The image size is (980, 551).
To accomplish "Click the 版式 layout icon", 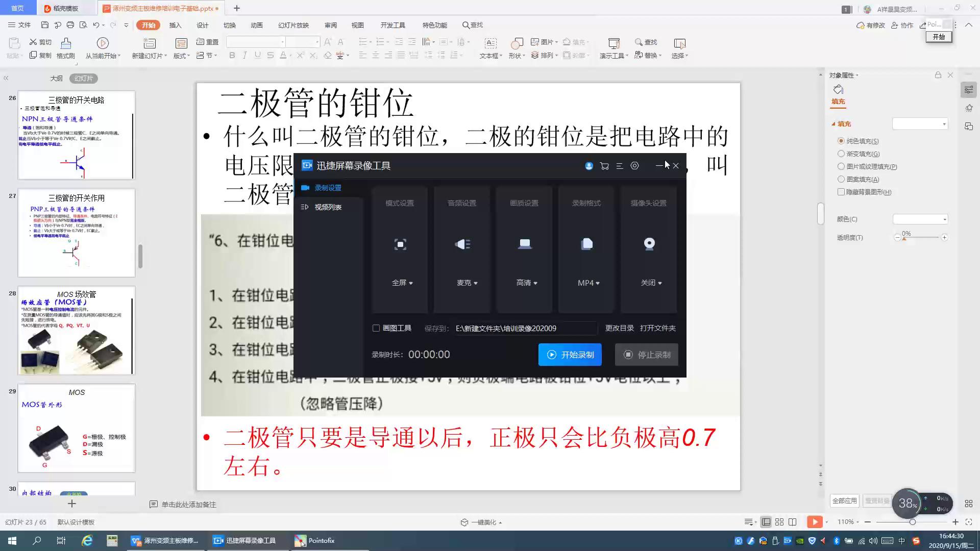I will [x=181, y=43].
